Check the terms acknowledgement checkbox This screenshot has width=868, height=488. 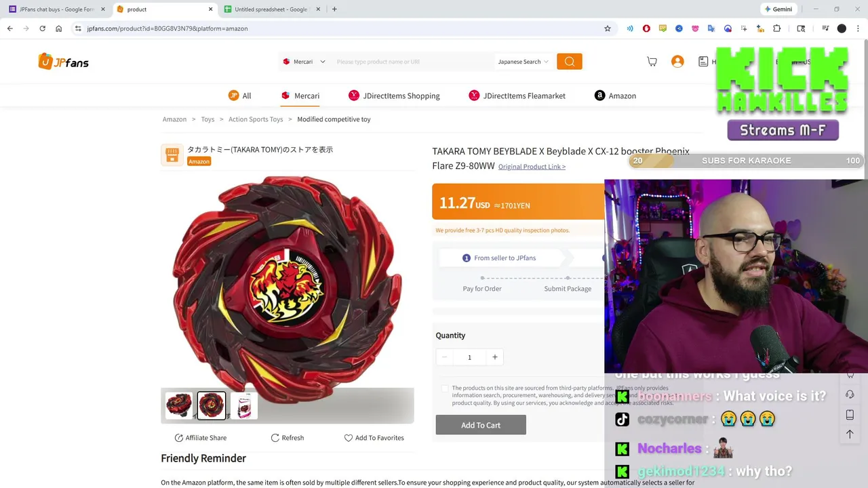click(445, 388)
